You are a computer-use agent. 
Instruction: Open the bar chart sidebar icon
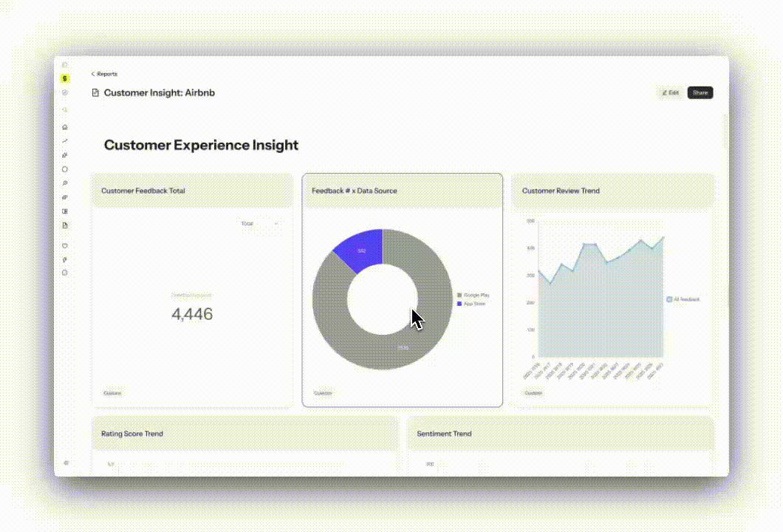[x=65, y=197]
